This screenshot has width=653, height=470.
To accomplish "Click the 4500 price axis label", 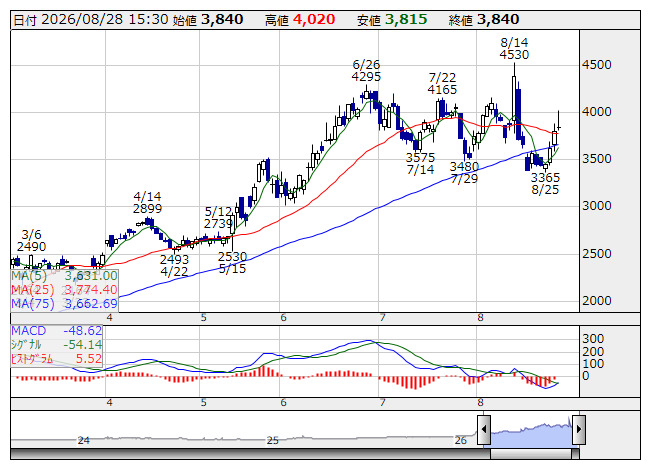I will pos(597,65).
